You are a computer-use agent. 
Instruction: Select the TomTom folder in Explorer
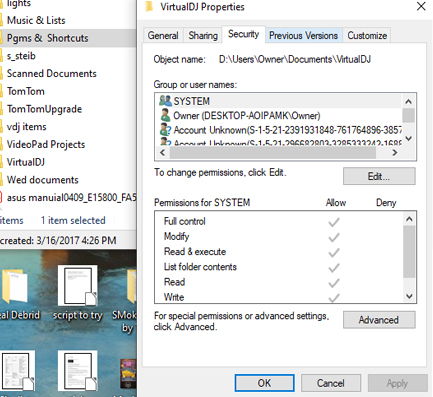tap(26, 91)
